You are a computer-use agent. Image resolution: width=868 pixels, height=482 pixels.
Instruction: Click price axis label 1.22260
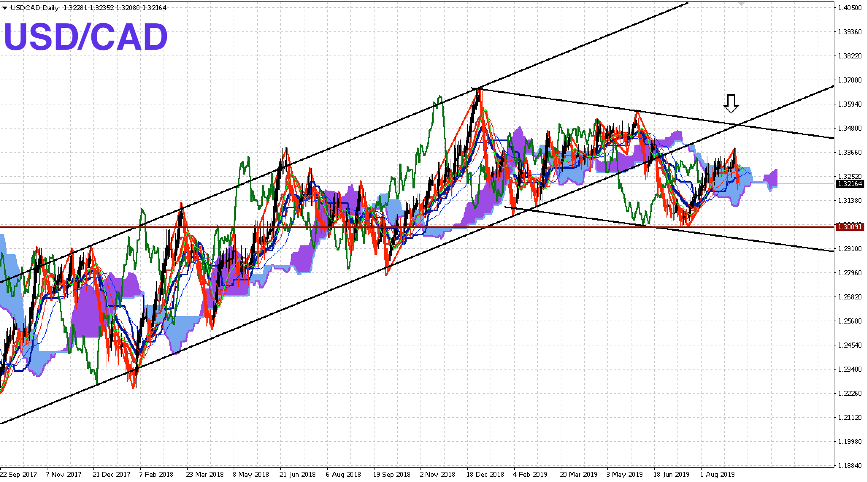coord(850,393)
